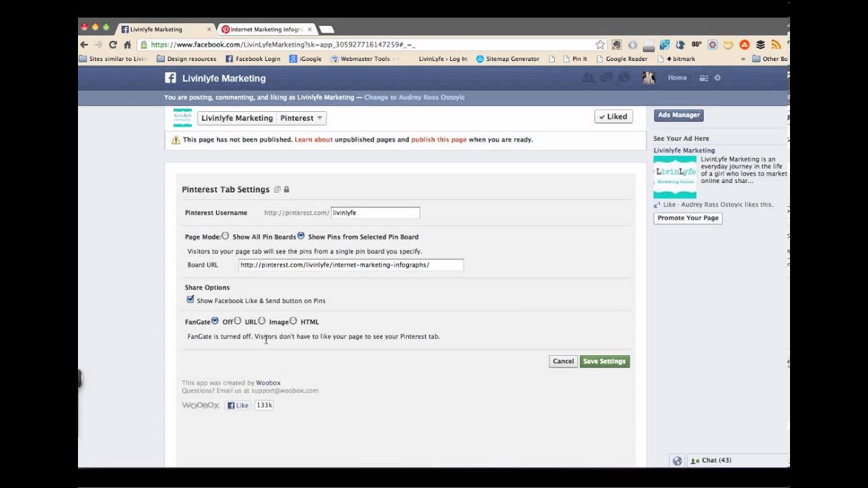Click the Woobox logo
The image size is (868, 488).
[201, 405]
